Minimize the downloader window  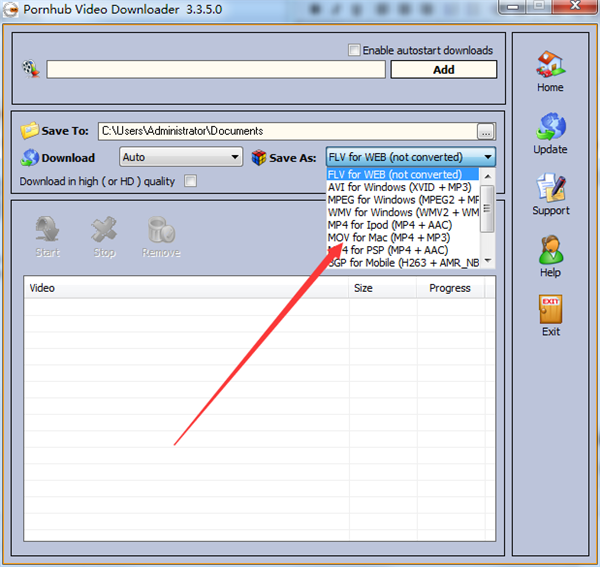pos(513,7)
